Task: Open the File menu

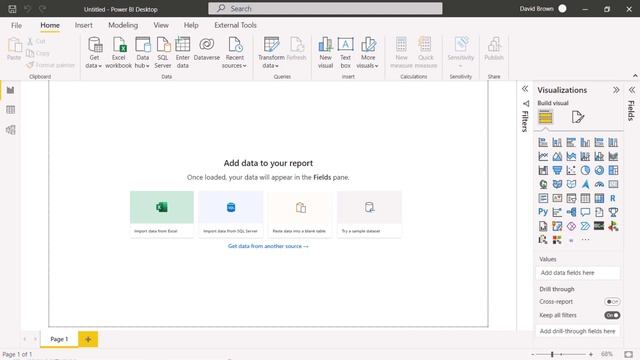Action: (16, 25)
